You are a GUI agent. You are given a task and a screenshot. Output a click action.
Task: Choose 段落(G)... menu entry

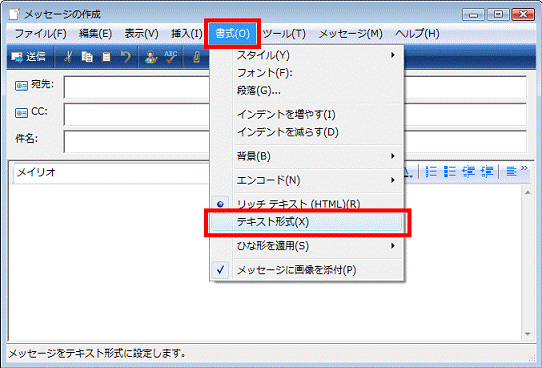[306, 91]
